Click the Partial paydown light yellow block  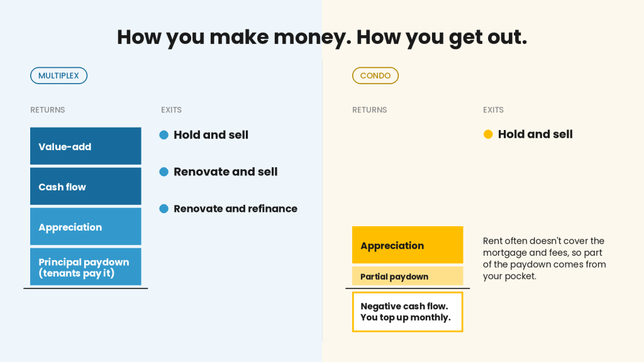(408, 277)
